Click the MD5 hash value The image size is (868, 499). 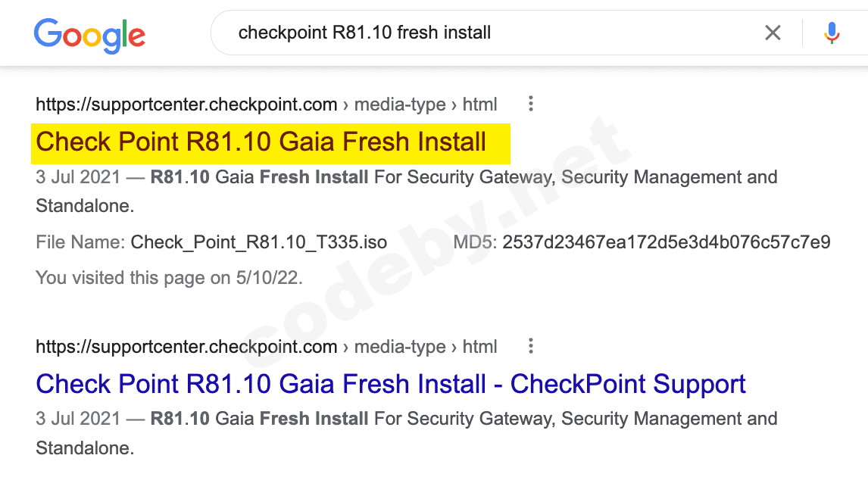(666, 242)
